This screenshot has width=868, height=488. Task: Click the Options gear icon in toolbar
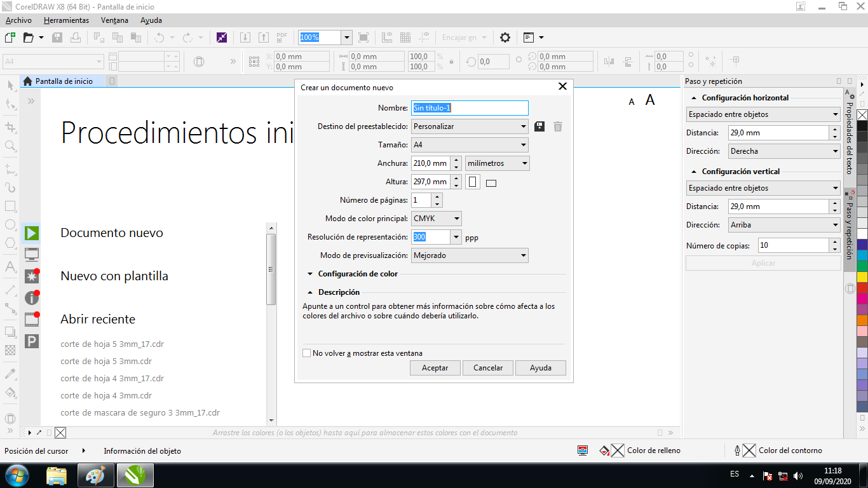[x=505, y=37]
